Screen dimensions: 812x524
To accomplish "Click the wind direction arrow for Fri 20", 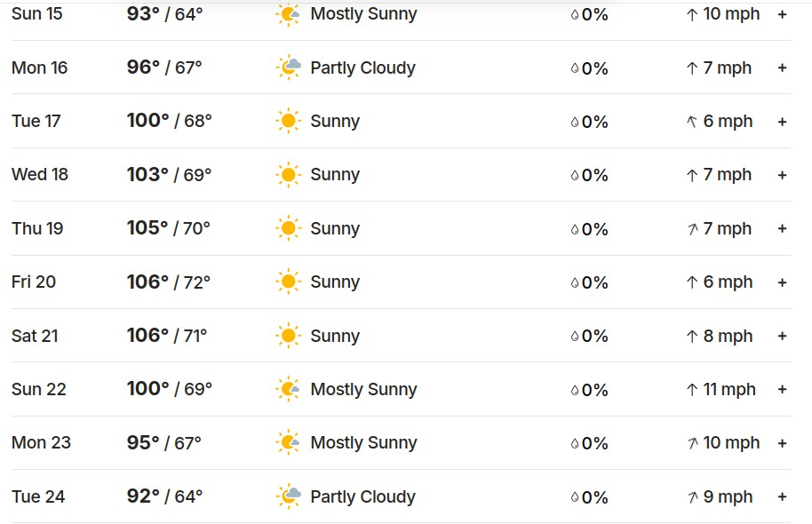I will 692,282.
